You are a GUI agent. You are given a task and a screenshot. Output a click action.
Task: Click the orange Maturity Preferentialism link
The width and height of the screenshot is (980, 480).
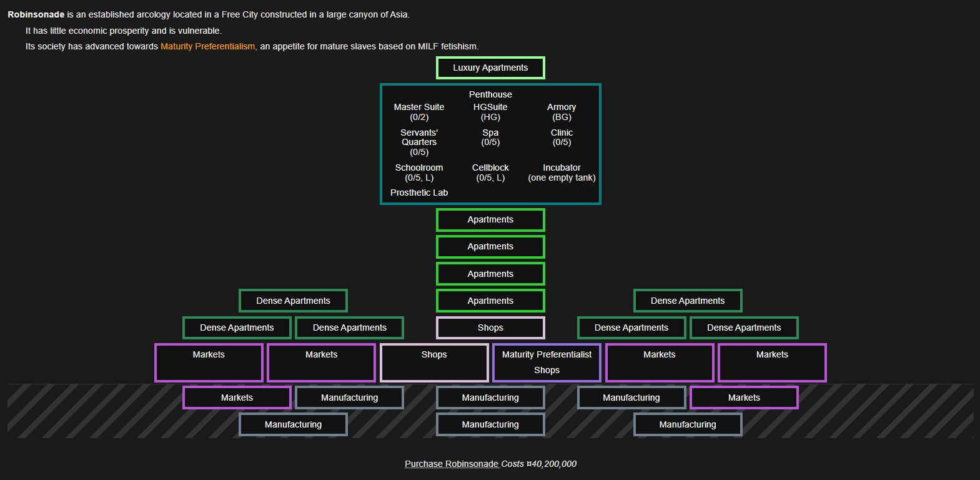[x=208, y=46]
